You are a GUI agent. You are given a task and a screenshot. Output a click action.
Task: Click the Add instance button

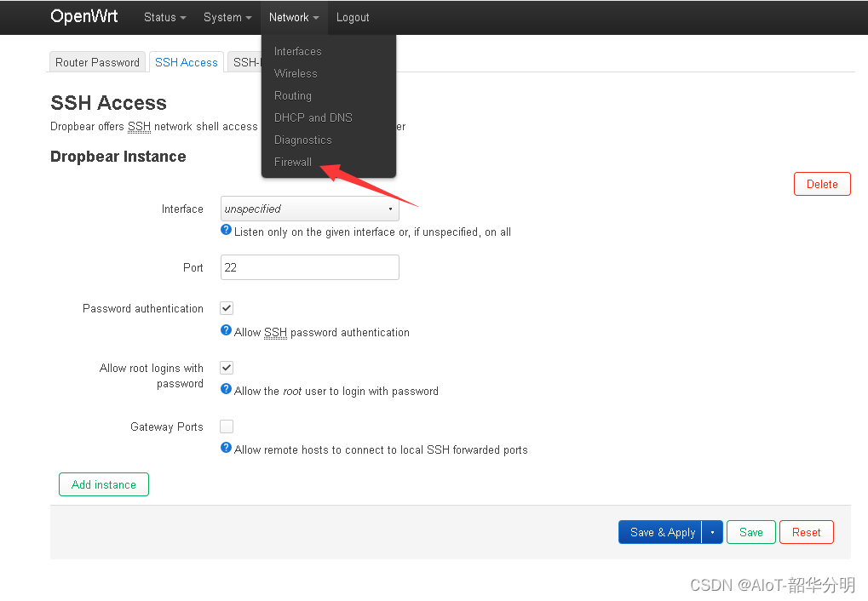[104, 484]
